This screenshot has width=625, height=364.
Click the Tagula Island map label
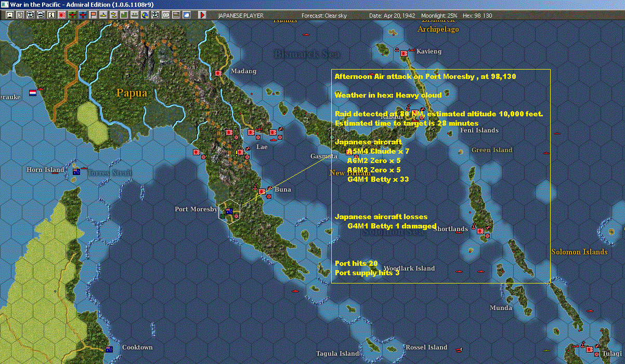pos(337,354)
